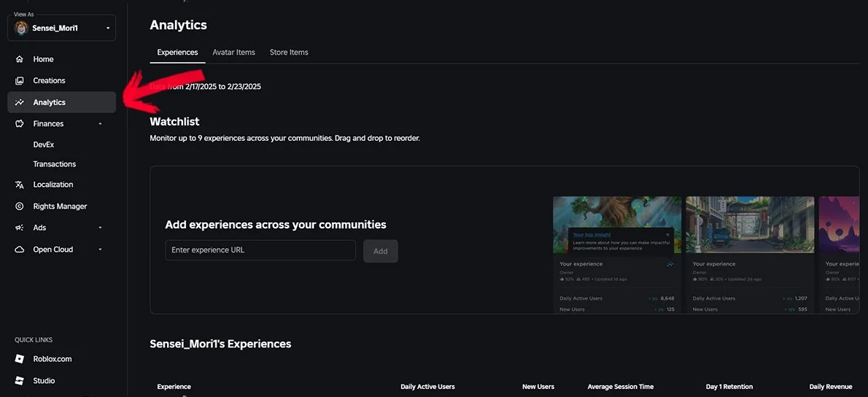868x397 pixels.
Task: Expand the Ads section chevron
Action: [100, 228]
